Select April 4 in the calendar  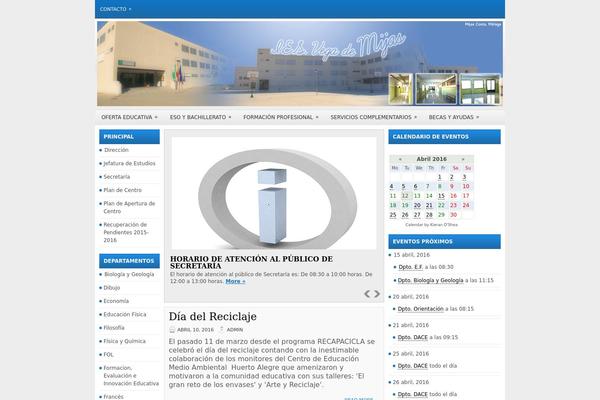(x=391, y=186)
